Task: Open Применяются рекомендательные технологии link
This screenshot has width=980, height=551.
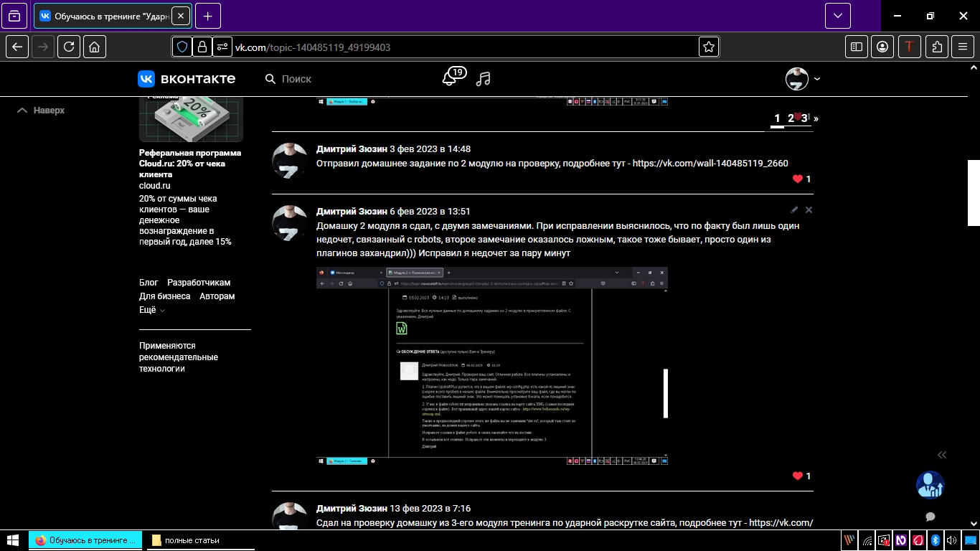Action: pyautogui.click(x=179, y=357)
